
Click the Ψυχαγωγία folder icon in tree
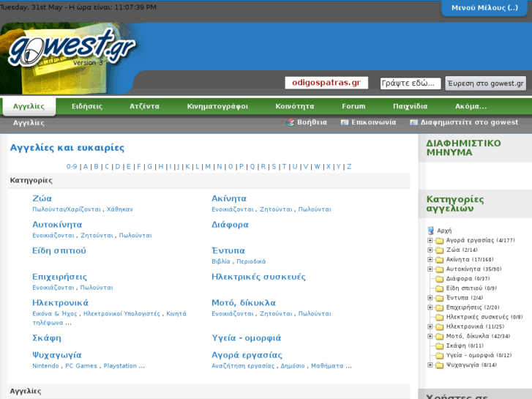coord(439,365)
